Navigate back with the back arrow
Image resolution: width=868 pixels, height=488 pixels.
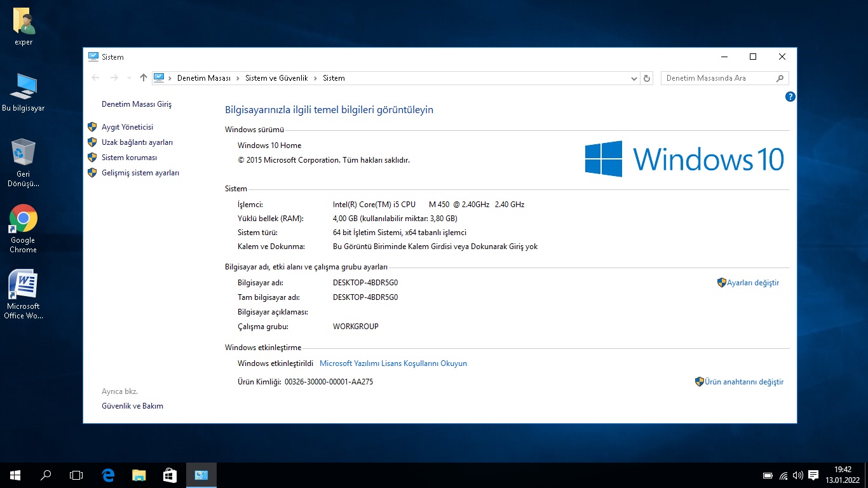click(x=95, y=78)
